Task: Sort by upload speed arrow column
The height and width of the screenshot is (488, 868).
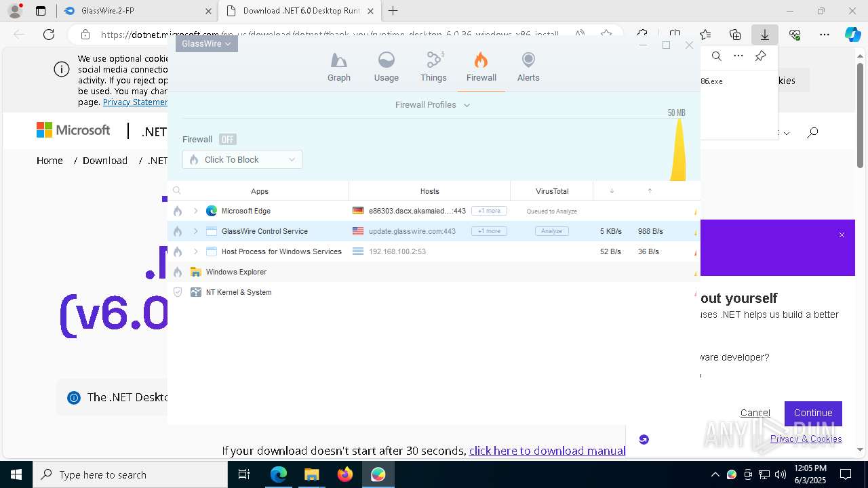Action: 650,191
